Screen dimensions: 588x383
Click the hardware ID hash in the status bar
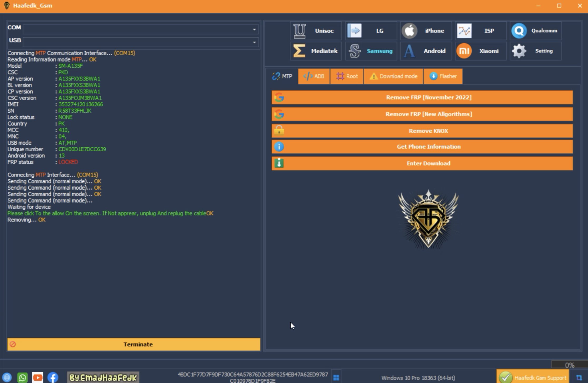pos(253,377)
